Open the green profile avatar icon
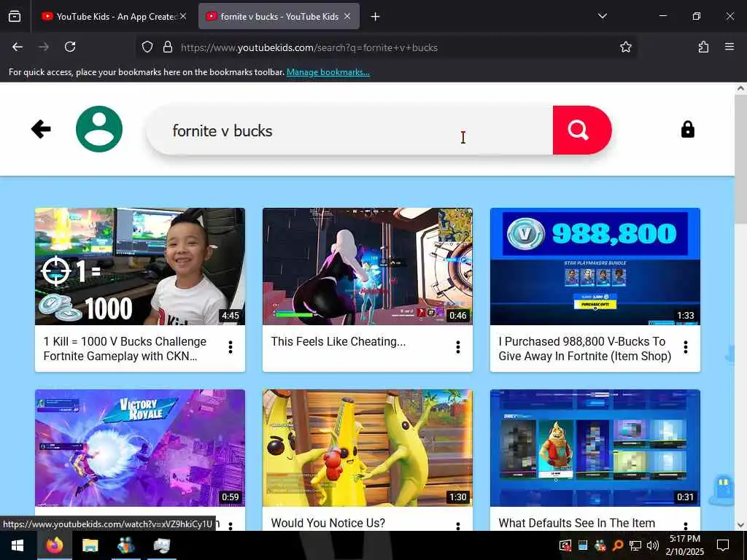 pyautogui.click(x=99, y=129)
